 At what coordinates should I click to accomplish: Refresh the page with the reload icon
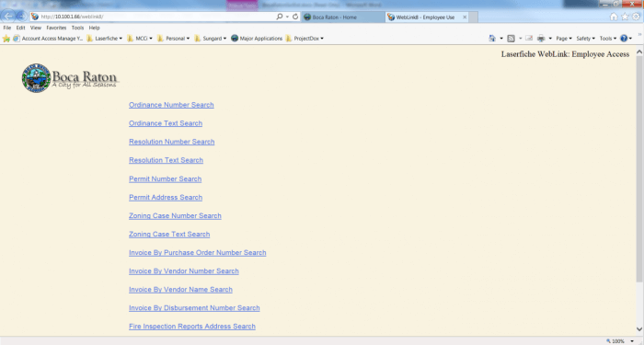click(295, 17)
